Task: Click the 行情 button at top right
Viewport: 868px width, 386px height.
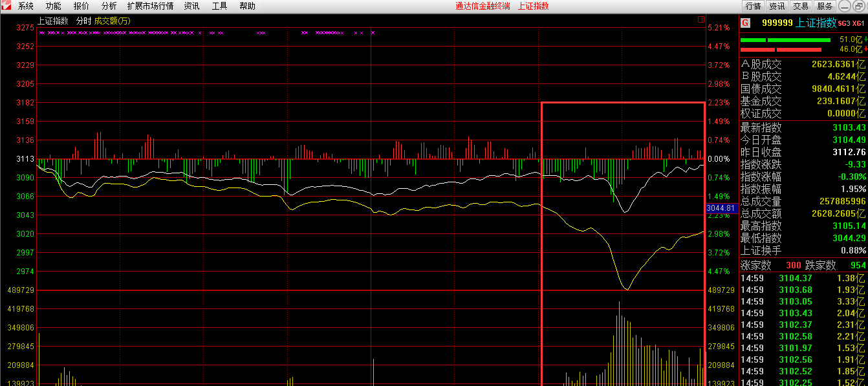Action: click(x=753, y=6)
